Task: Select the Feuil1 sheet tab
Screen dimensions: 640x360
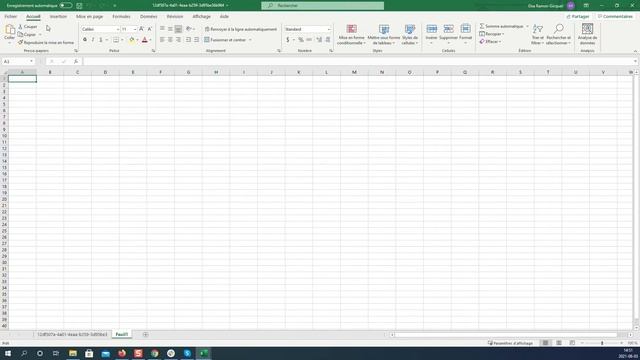Action: click(x=122, y=334)
